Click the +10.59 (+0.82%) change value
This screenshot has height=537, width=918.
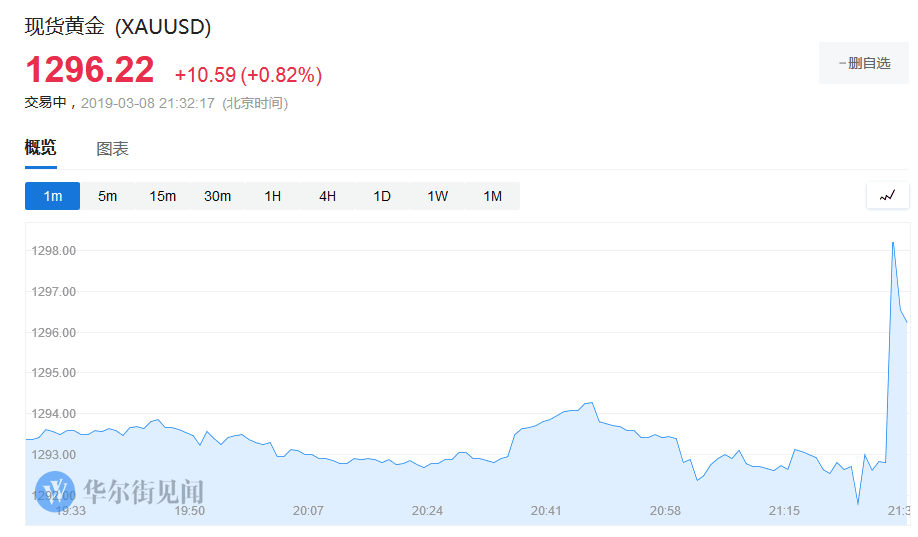tap(248, 75)
